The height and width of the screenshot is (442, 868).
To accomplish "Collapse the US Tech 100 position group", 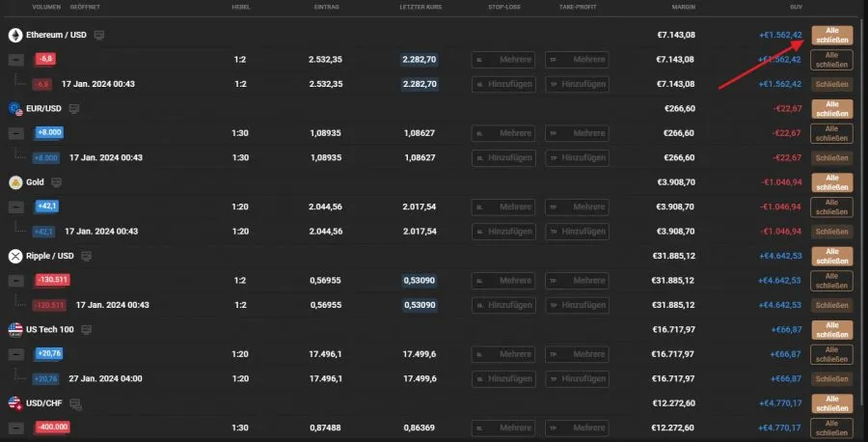I will coord(16,354).
